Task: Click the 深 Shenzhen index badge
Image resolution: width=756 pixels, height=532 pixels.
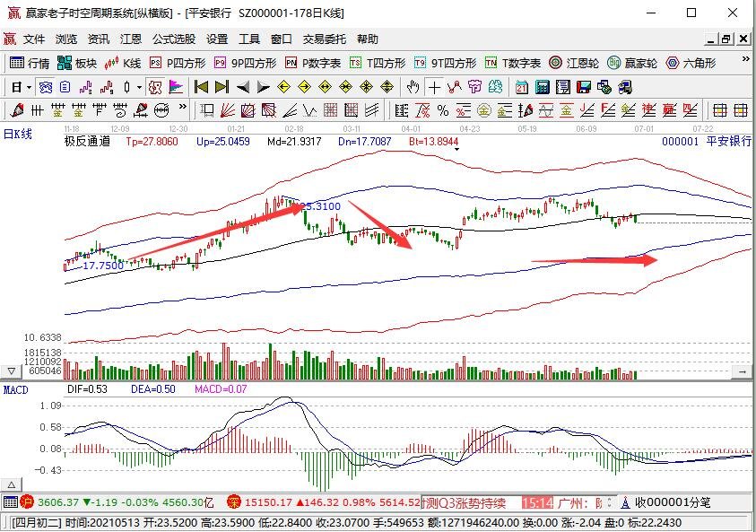Action: pos(234,502)
